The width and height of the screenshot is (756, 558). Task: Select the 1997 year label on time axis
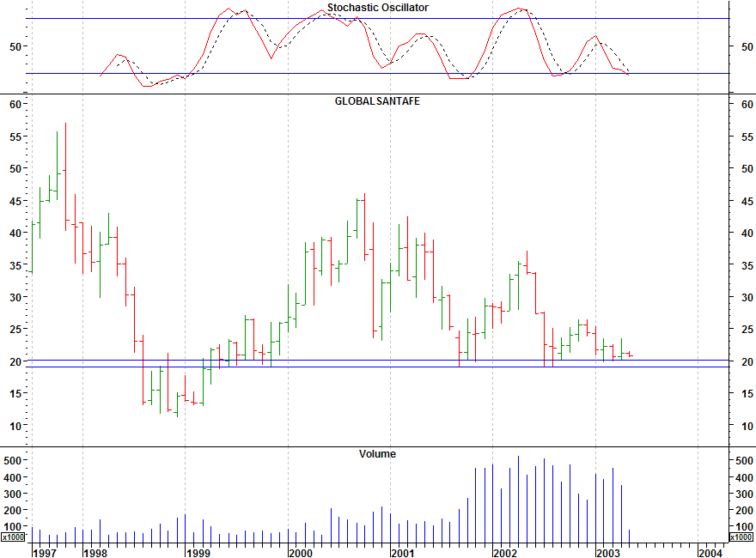(45, 553)
